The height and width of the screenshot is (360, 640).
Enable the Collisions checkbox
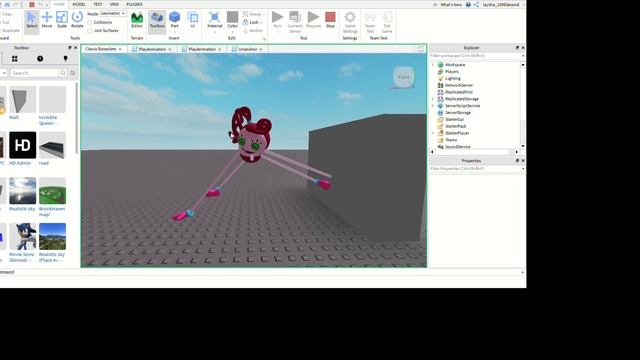point(90,22)
